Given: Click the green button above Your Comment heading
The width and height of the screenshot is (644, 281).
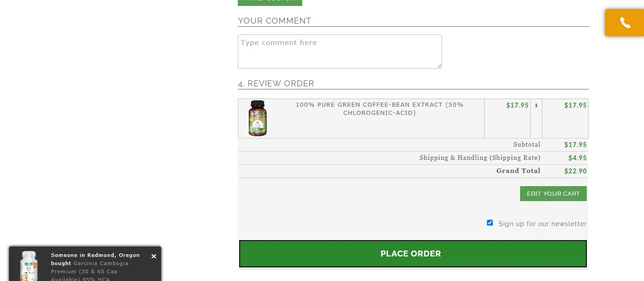Looking at the screenshot, I should click(x=270, y=2).
